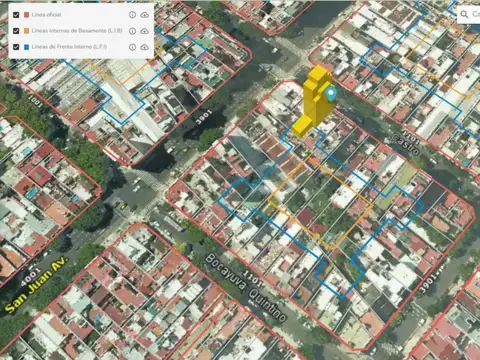Download the Línea oficial layer via cloud icon
This screenshot has width=480, height=360.
(144, 15)
